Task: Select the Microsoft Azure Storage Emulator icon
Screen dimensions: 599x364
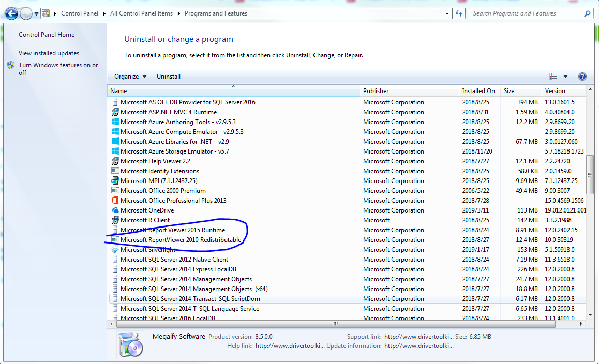Action: (x=115, y=151)
